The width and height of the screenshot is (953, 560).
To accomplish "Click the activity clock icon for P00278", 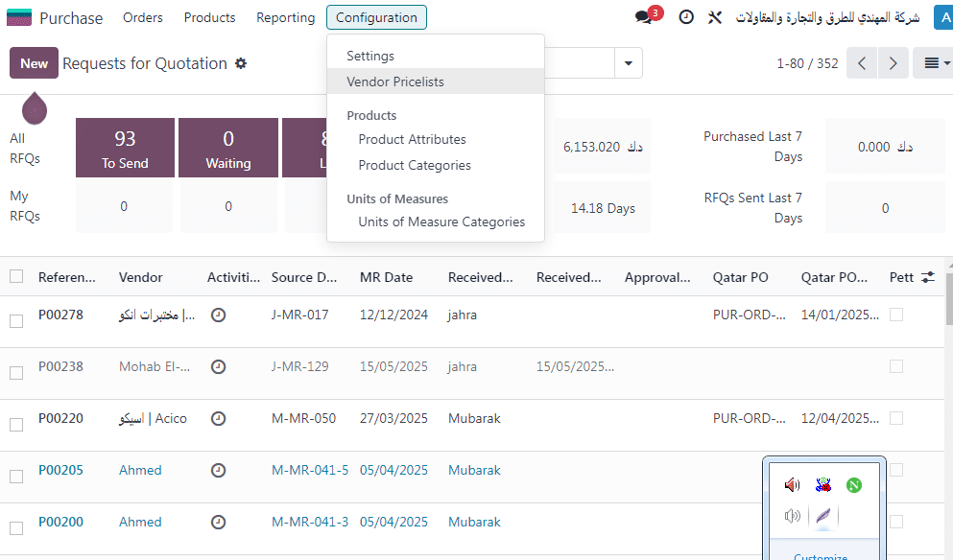I will click(x=218, y=315).
